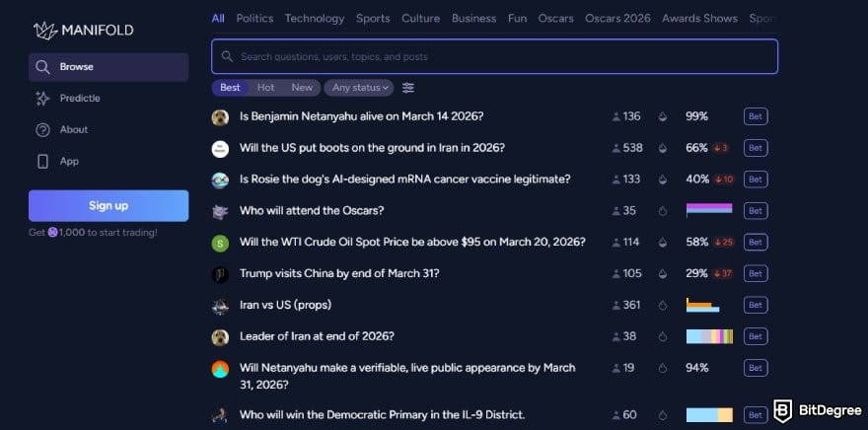Select the Best sort toggle
Screen dimensions: 868x430
tap(230, 88)
